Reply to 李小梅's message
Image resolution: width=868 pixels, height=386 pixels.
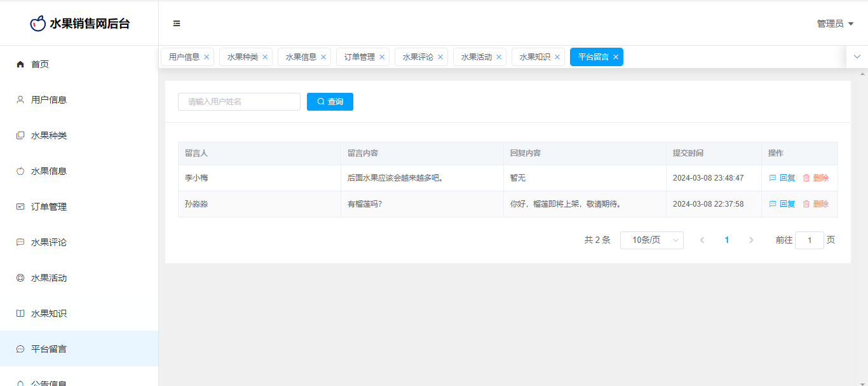[x=782, y=178]
